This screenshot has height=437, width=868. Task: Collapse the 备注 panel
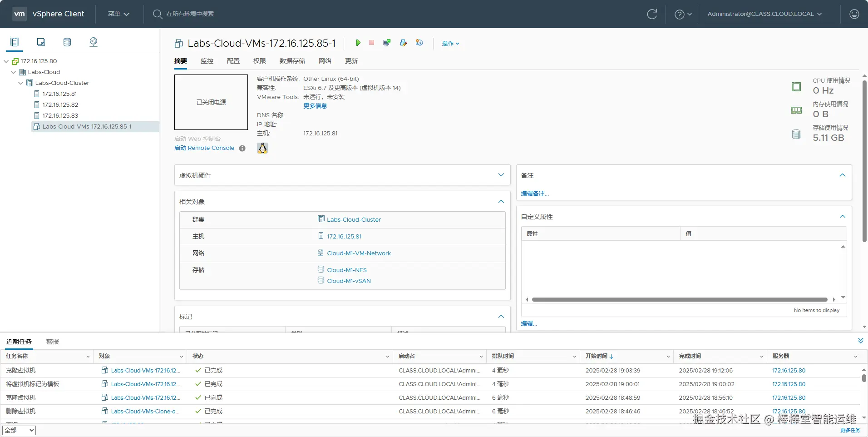point(843,175)
